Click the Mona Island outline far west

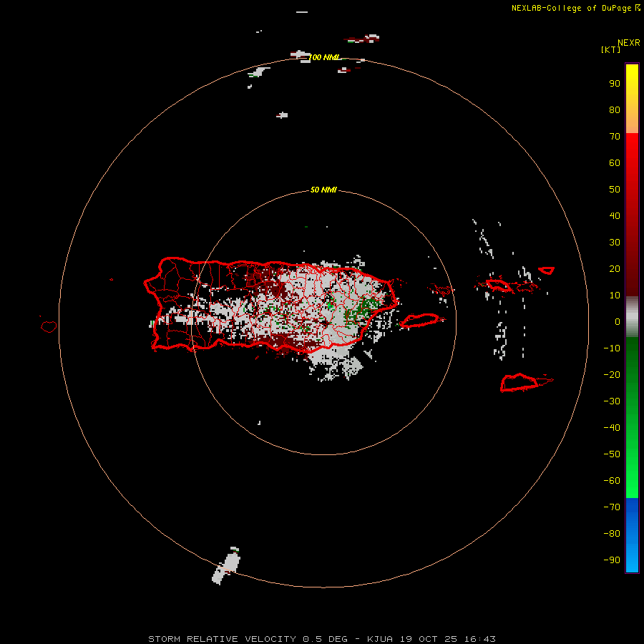click(x=49, y=326)
